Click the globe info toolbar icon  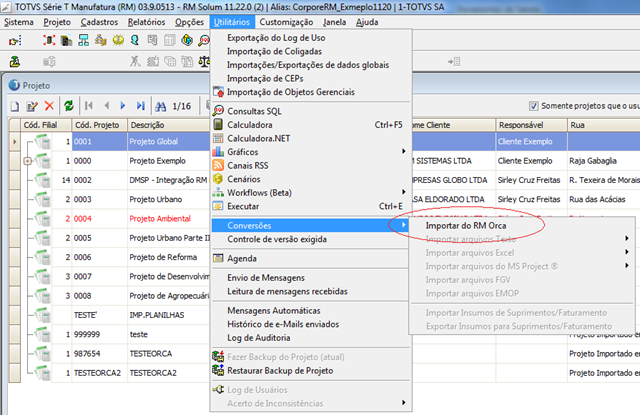(187, 40)
